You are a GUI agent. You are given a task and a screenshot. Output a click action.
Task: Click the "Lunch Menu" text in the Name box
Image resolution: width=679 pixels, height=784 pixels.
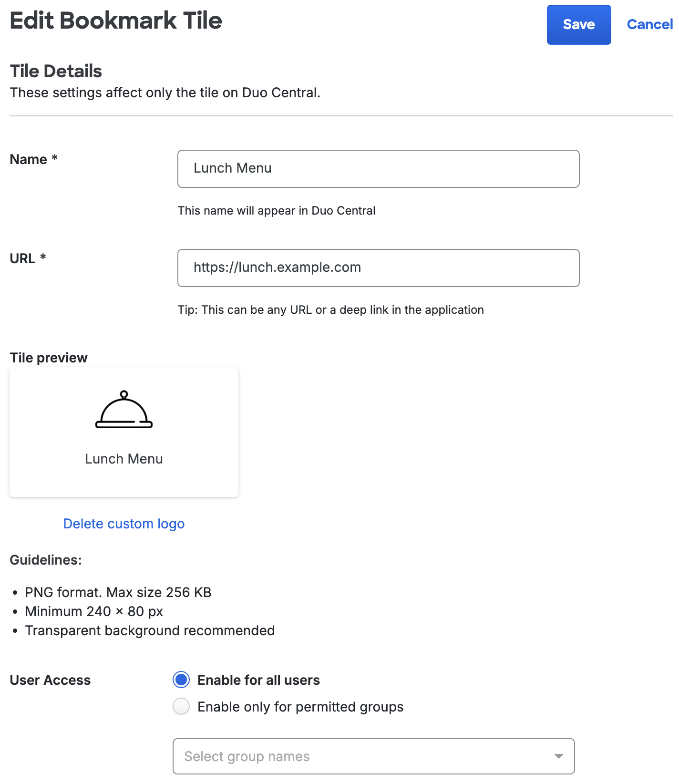coord(232,168)
